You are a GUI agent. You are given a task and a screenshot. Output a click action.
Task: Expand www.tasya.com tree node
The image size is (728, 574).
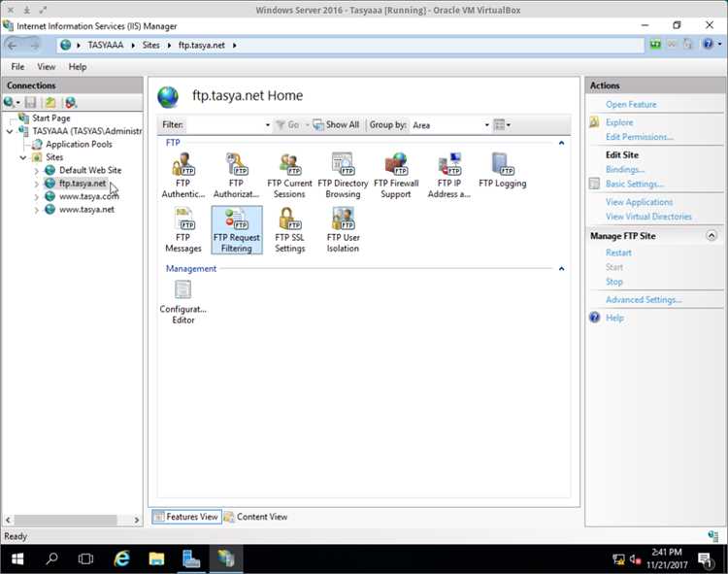point(36,197)
